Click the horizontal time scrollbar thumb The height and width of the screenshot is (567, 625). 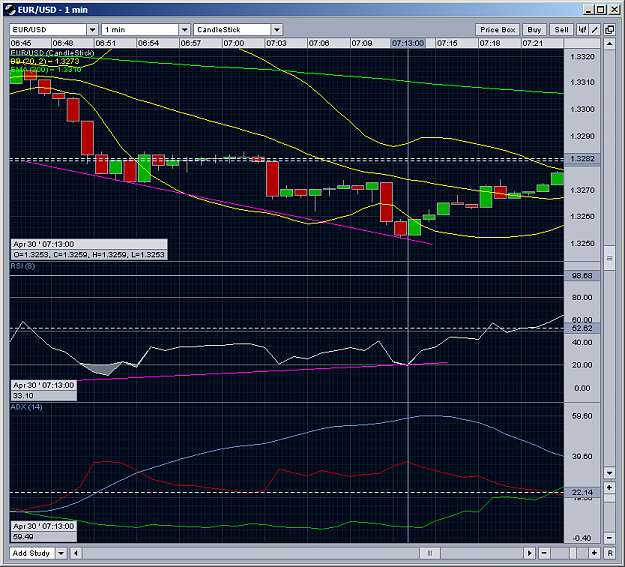[430, 553]
